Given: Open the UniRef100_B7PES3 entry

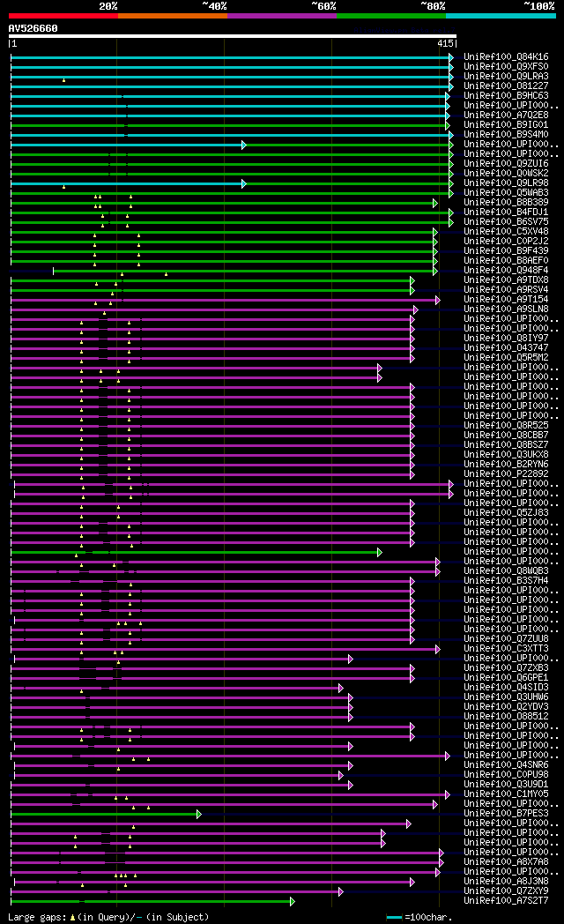Looking at the screenshot, I should click(506, 814).
